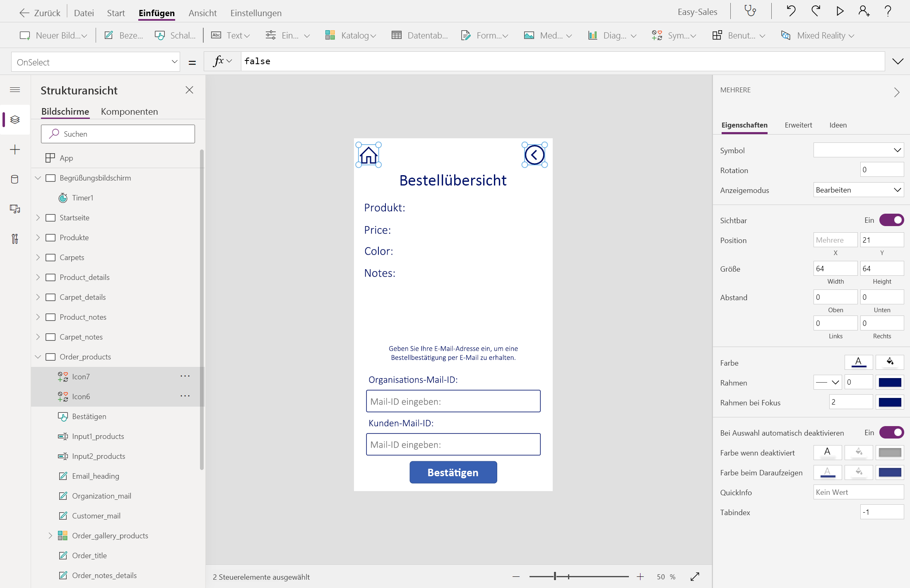Screen dimensions: 910x588
Task: Click the App Checker stethoscope icon
Action: coord(750,11)
